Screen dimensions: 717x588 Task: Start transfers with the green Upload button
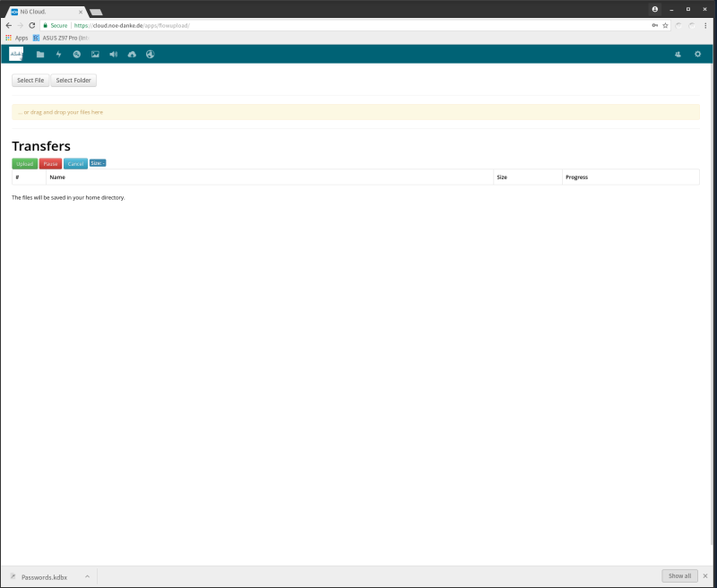tap(25, 164)
